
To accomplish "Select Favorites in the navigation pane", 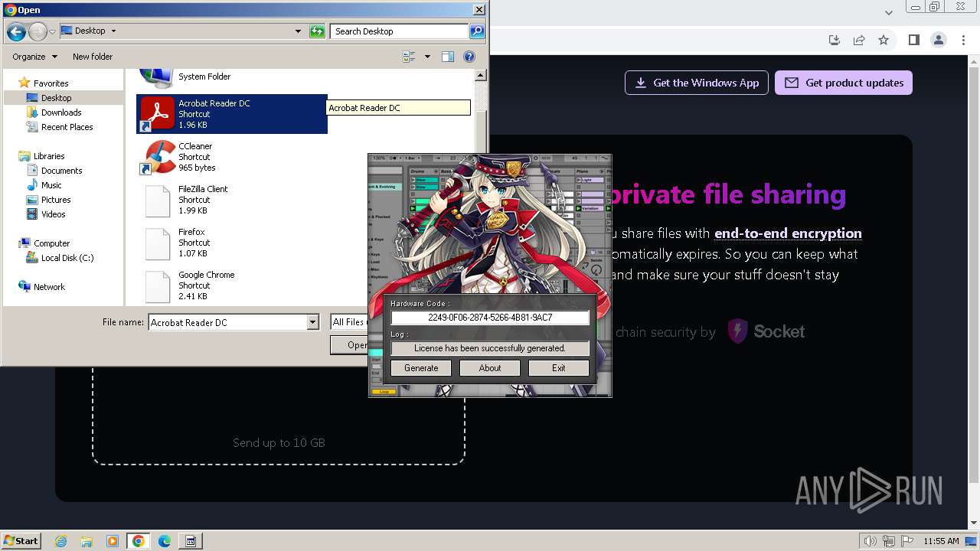I will (x=51, y=83).
